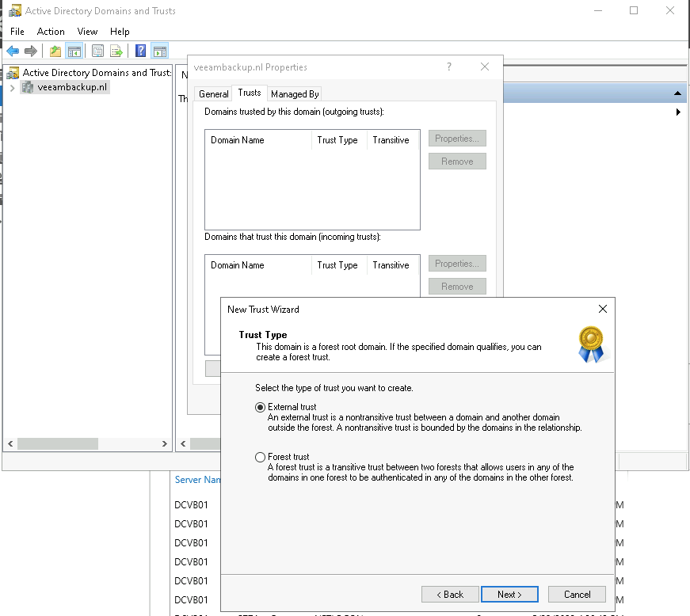
Task: Expand the veeambackup.nl tree node
Action: pyautogui.click(x=12, y=88)
